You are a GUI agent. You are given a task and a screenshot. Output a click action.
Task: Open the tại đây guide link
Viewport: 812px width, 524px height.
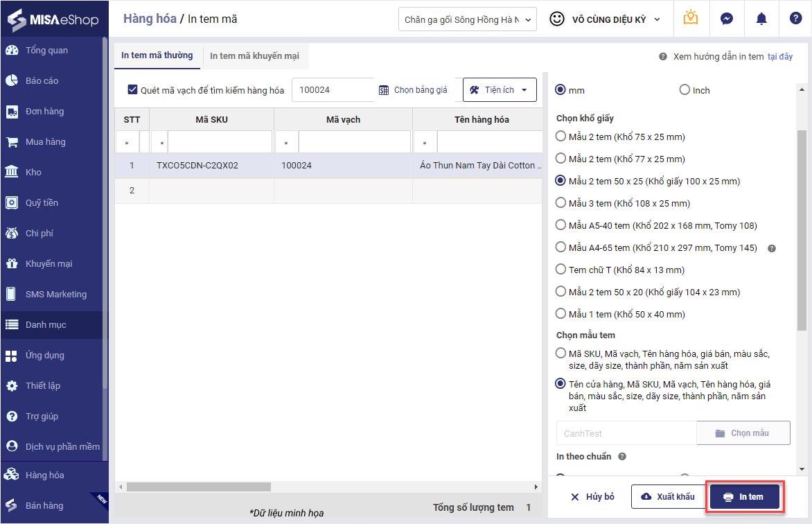[x=780, y=57]
